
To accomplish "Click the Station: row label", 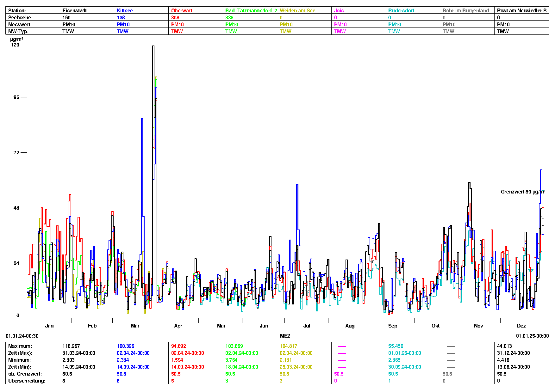I will click(x=17, y=10).
